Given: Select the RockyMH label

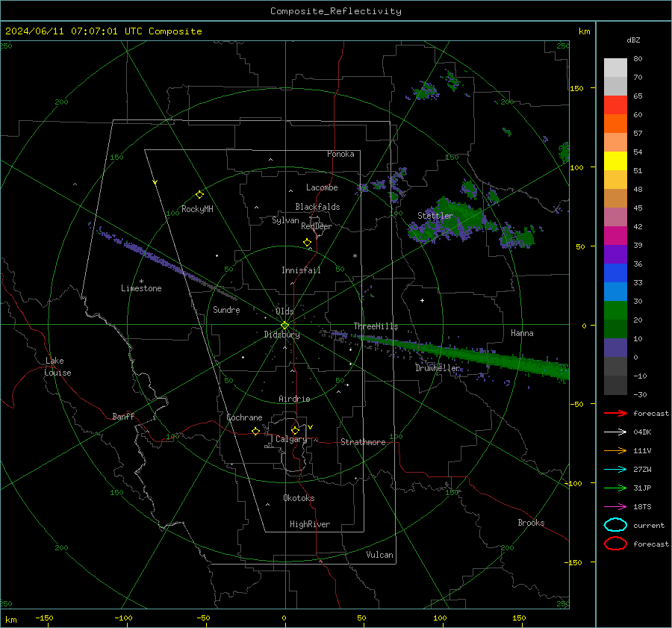Looking at the screenshot, I should coord(197,209).
